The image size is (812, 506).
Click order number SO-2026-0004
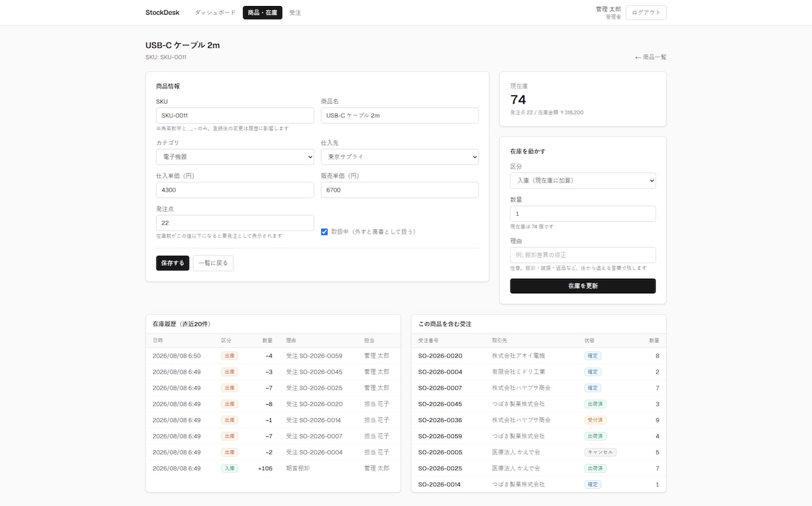[440, 372]
